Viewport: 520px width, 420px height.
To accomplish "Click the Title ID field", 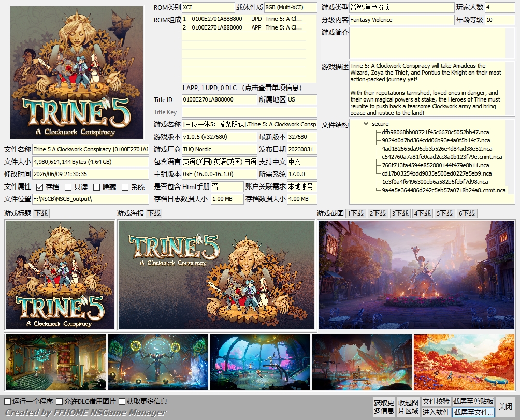I will [x=219, y=99].
